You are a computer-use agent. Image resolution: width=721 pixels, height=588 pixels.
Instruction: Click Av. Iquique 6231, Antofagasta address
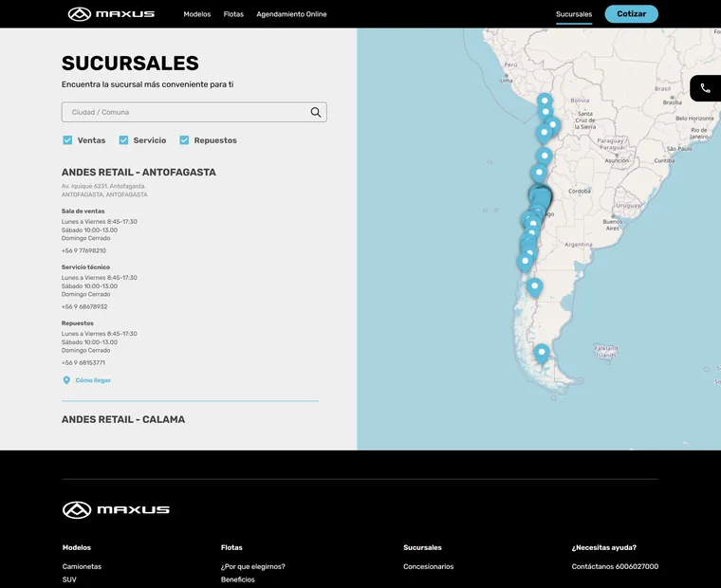tap(103, 186)
